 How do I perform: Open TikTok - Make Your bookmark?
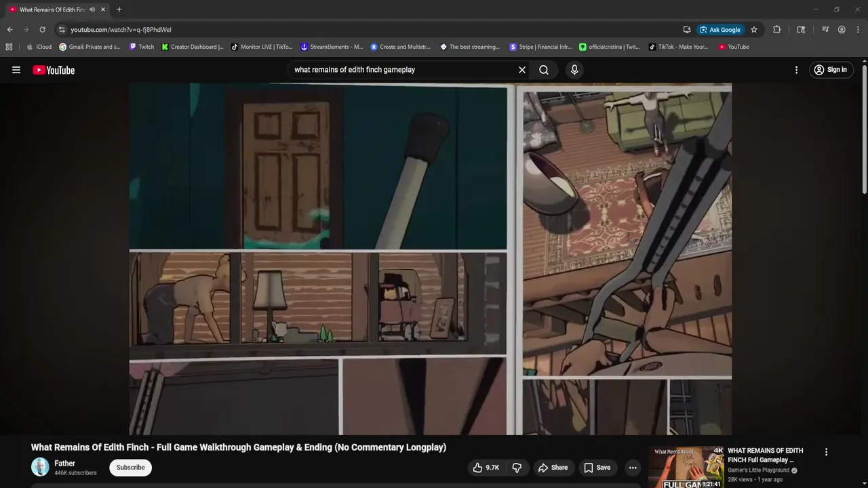(678, 47)
